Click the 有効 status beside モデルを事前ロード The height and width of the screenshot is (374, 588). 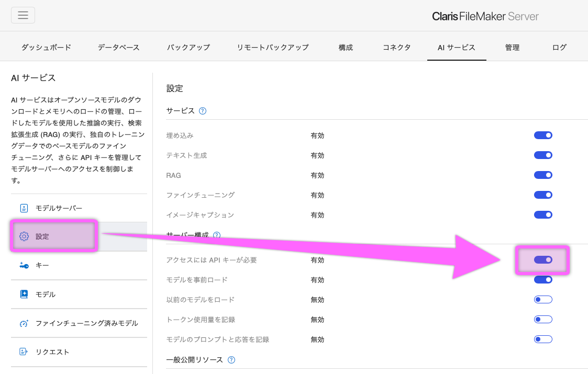coord(317,279)
